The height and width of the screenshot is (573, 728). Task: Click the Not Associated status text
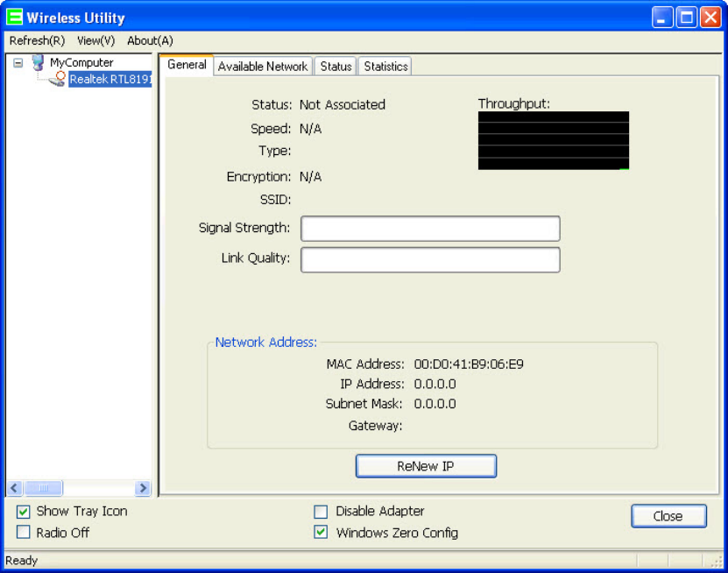click(343, 105)
